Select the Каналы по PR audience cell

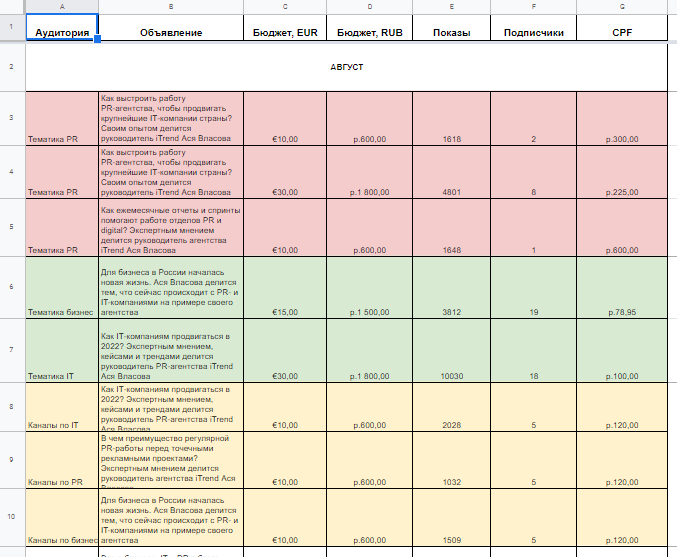tap(61, 482)
